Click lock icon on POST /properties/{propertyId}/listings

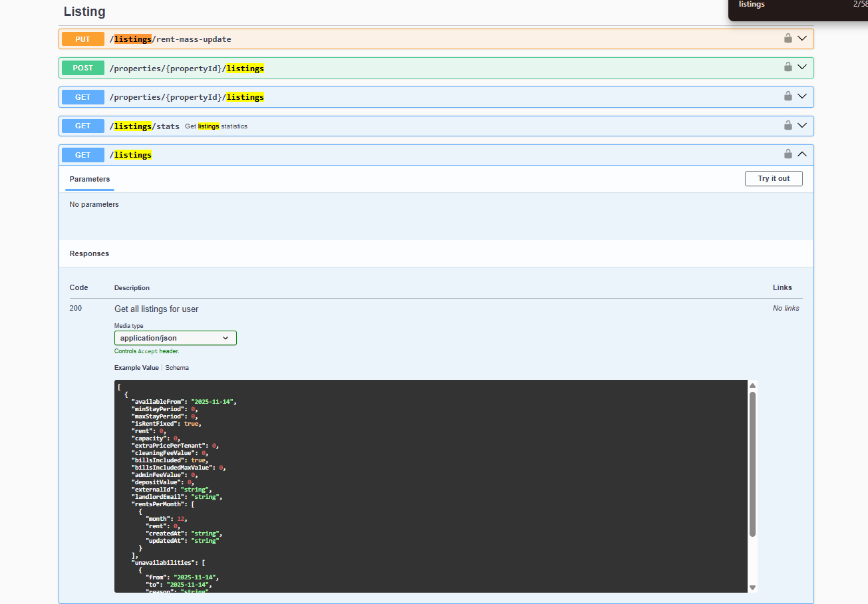pos(788,67)
